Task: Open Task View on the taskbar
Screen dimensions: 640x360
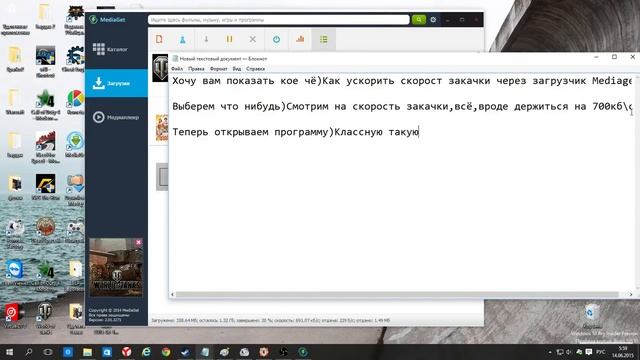Action: click(48, 352)
